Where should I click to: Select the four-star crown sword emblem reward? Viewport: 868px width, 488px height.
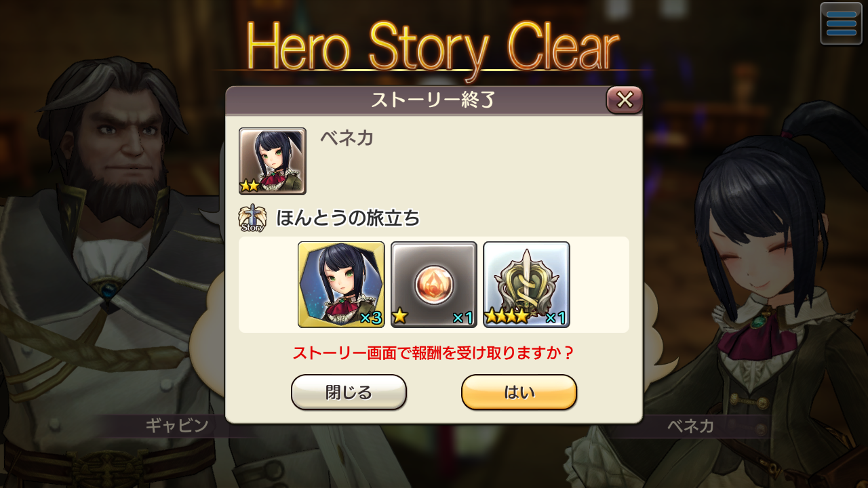526,285
